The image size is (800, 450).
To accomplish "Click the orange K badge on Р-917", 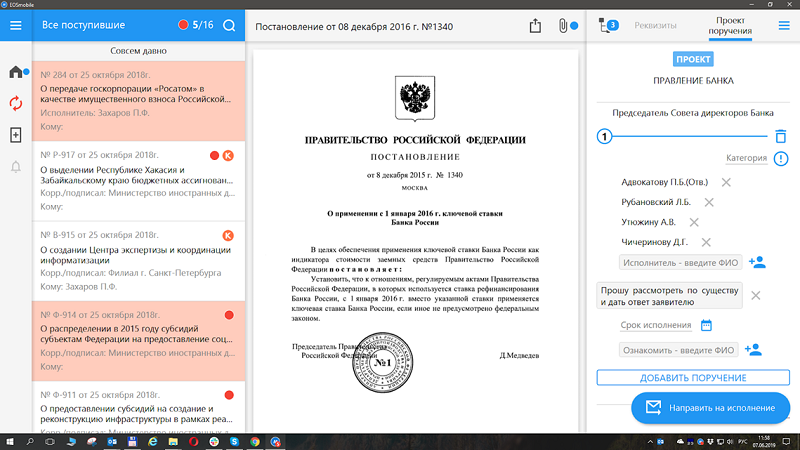I will point(228,156).
